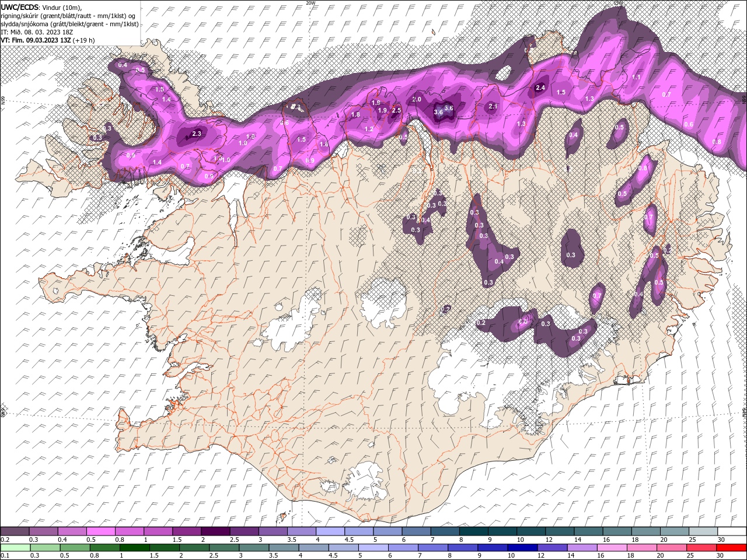Click the deep blue 10 mm rain swatch
Image resolution: width=747 pixels, height=560 pixels.
point(522,548)
